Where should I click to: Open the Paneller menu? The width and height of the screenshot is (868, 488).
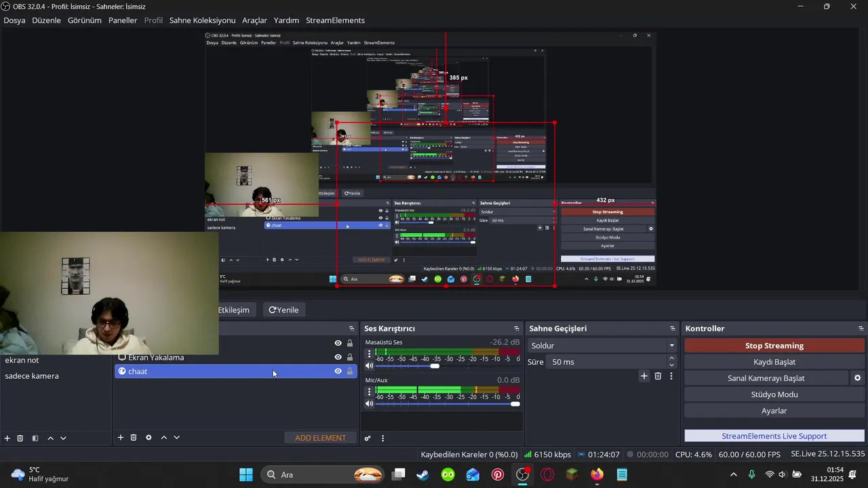123,20
